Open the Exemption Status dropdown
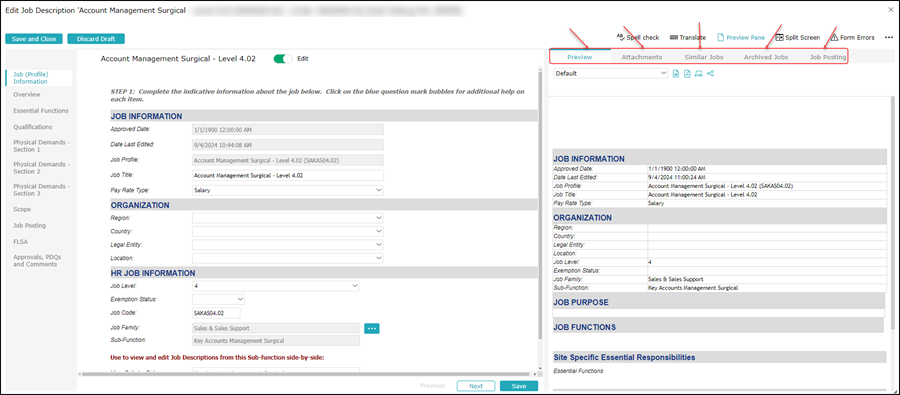The width and height of the screenshot is (900, 395). pos(218,299)
